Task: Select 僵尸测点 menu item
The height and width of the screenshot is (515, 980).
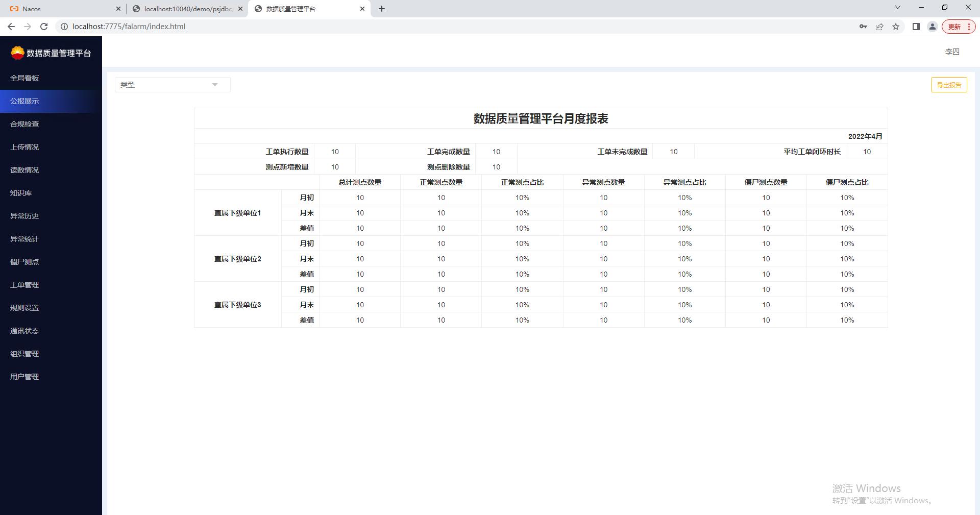Action: tap(24, 262)
